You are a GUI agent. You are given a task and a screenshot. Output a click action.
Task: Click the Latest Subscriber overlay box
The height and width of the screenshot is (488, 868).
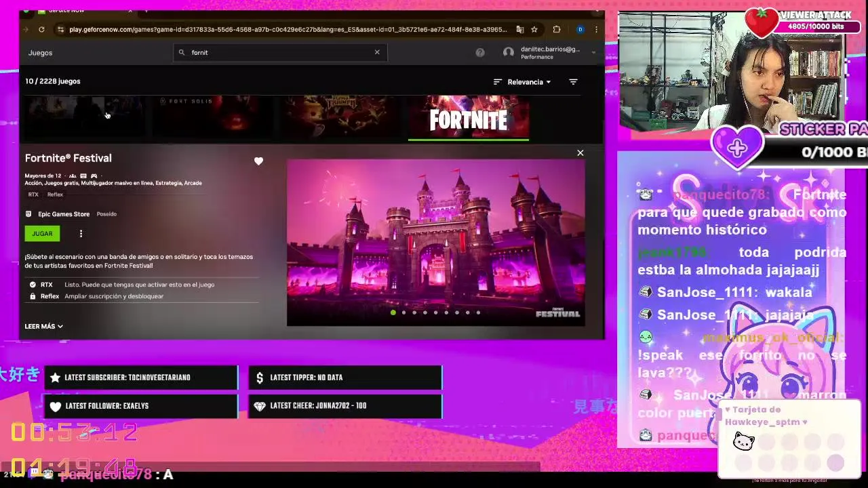tap(141, 378)
